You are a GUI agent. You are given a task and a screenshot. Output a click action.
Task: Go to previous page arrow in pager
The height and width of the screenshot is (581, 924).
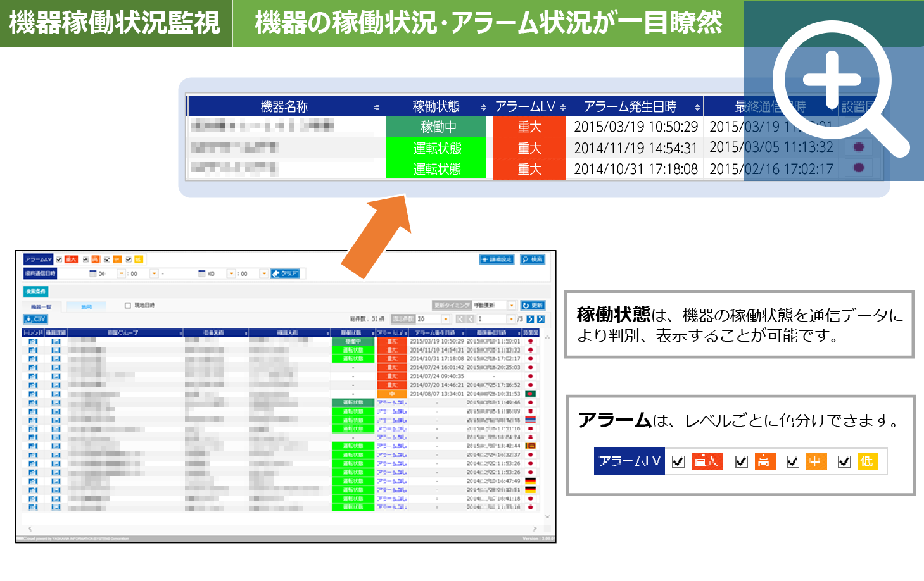(470, 319)
